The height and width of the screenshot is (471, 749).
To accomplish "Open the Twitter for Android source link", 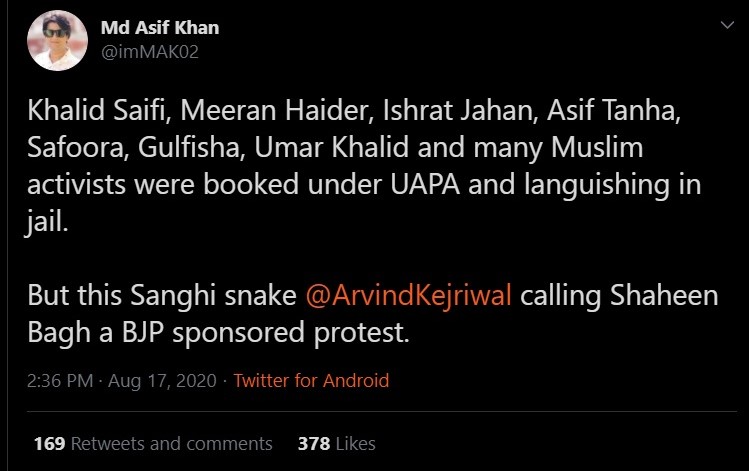I will click(311, 381).
